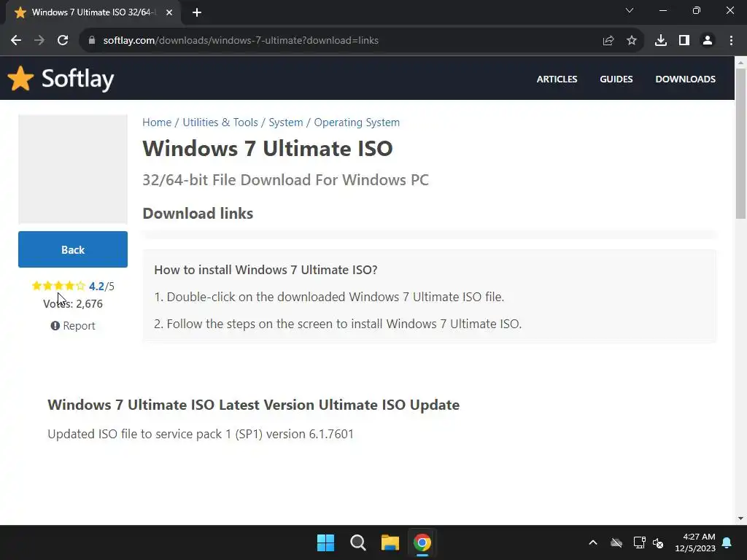The height and width of the screenshot is (560, 747).
Task: Click 'How to install Windows 7 Ultimate ISO?'
Action: (266, 270)
